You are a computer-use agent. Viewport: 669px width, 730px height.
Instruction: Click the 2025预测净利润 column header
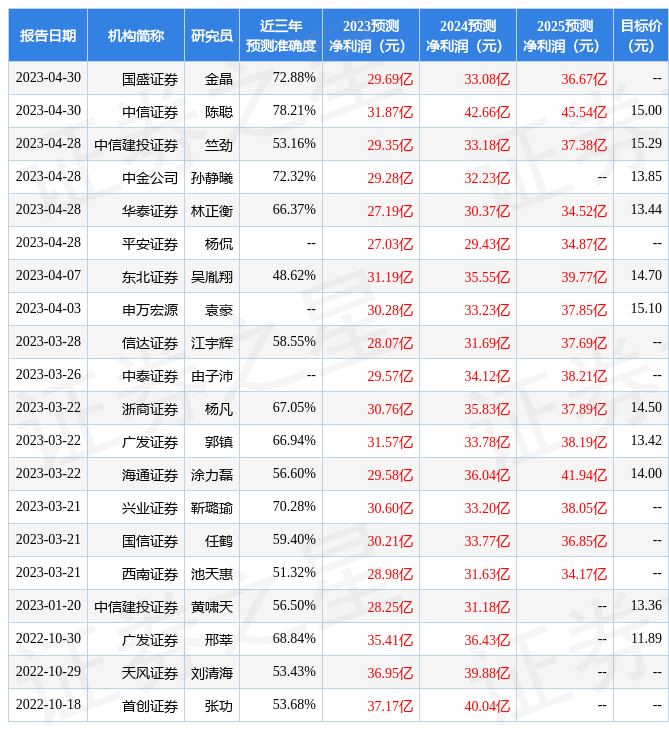[x=565, y=36]
